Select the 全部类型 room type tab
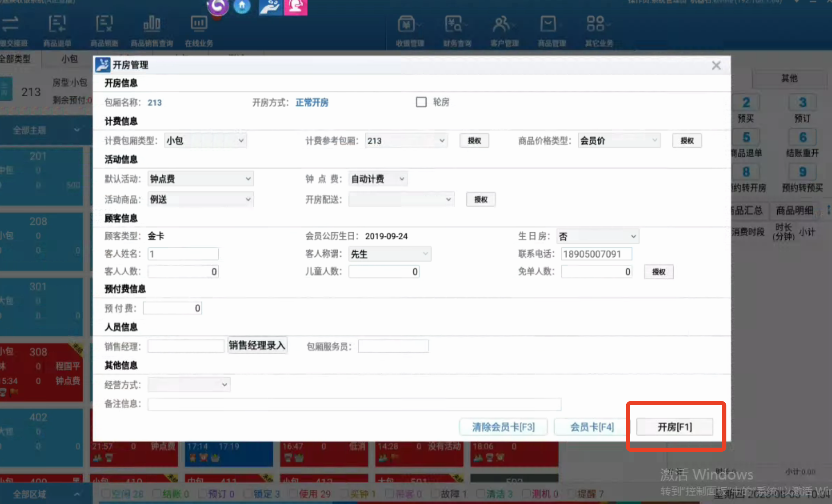832x504 pixels. (x=16, y=59)
